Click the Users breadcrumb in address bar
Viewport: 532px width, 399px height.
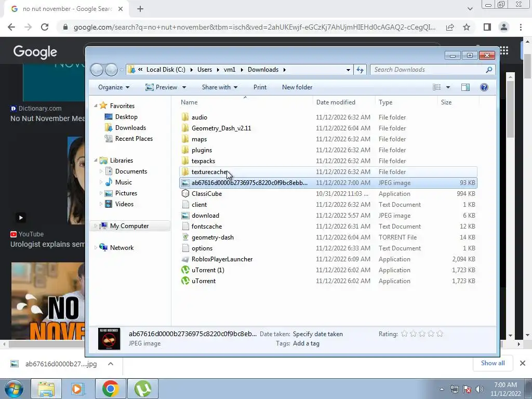[x=205, y=70]
